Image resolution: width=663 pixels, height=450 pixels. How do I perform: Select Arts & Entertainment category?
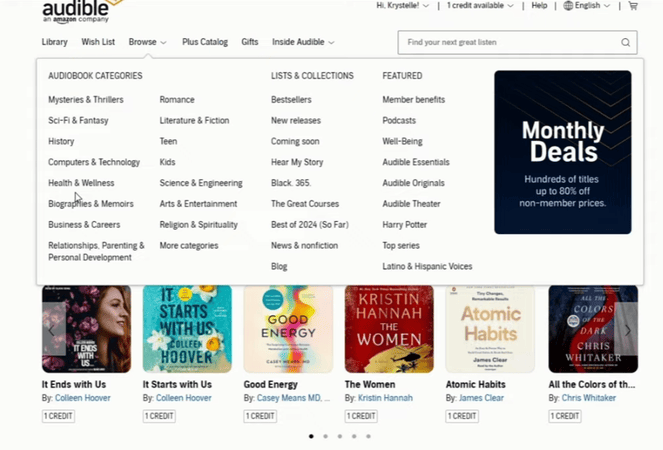pyautogui.click(x=198, y=204)
